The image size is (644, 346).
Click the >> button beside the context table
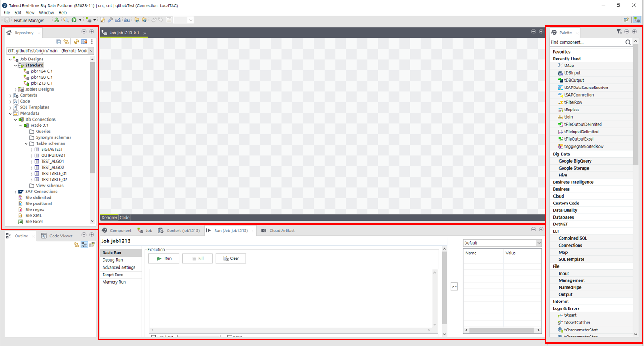[x=454, y=286]
